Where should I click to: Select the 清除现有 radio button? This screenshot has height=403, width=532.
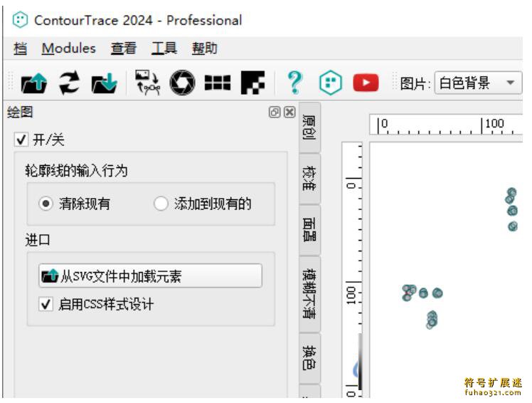(x=46, y=204)
